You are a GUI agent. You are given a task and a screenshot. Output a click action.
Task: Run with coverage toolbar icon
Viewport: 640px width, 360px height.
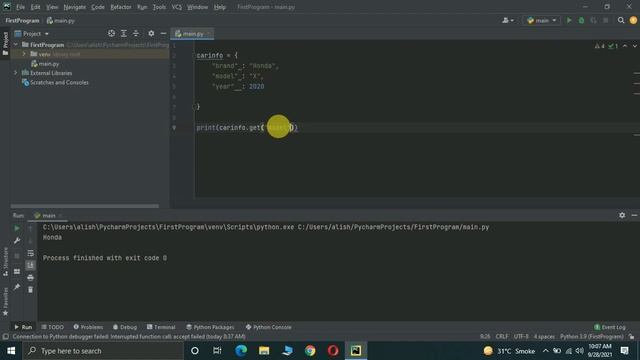(x=593, y=20)
